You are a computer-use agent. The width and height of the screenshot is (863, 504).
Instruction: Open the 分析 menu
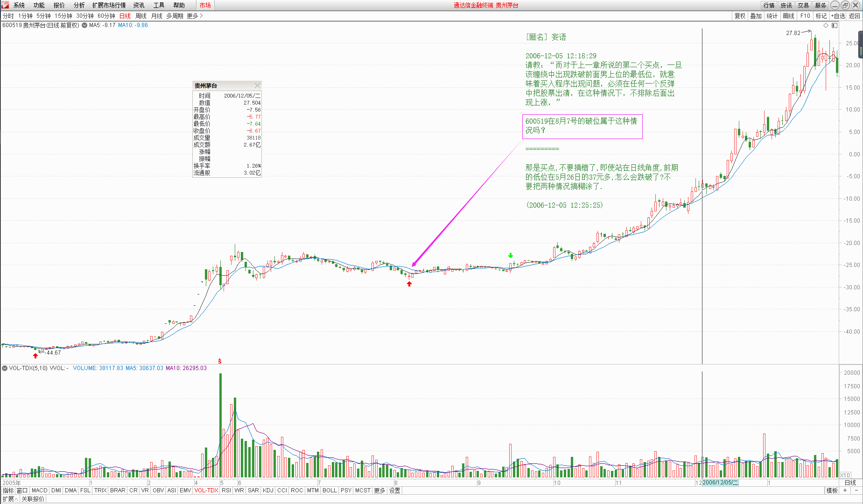coord(79,5)
